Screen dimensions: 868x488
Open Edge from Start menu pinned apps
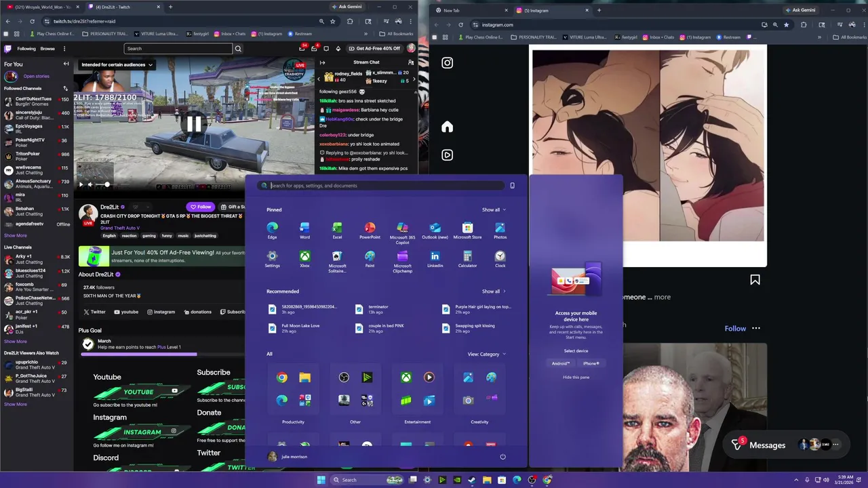coord(272,230)
